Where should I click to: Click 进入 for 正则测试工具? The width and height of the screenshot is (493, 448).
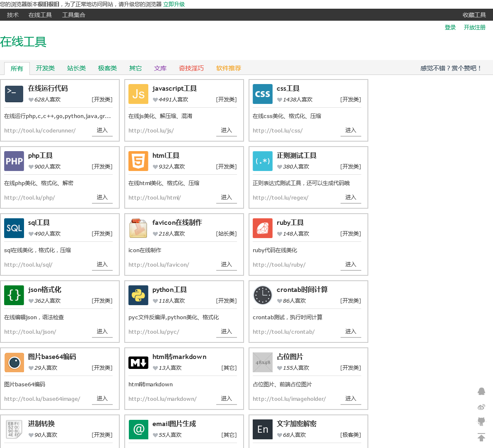coord(350,198)
